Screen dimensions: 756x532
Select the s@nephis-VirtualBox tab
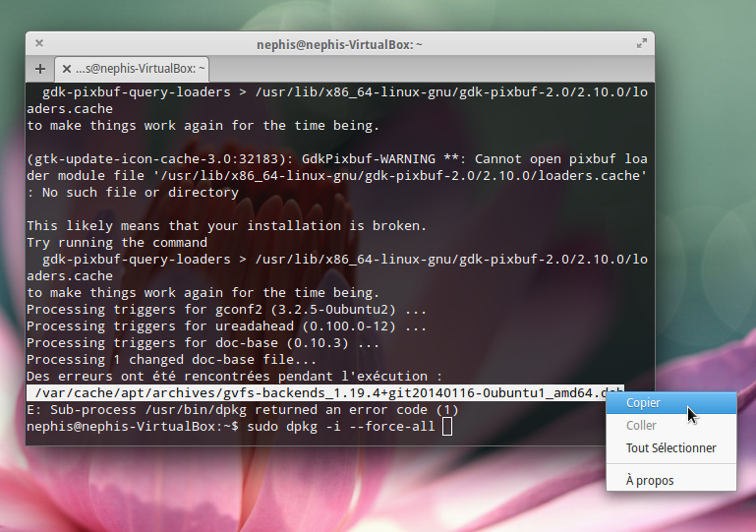132,69
